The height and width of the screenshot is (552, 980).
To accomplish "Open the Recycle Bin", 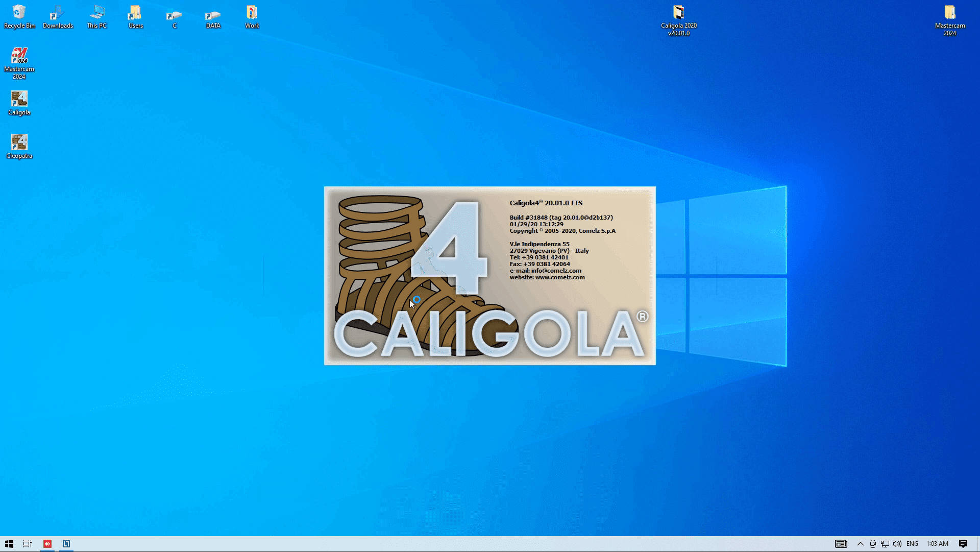I will point(19,13).
